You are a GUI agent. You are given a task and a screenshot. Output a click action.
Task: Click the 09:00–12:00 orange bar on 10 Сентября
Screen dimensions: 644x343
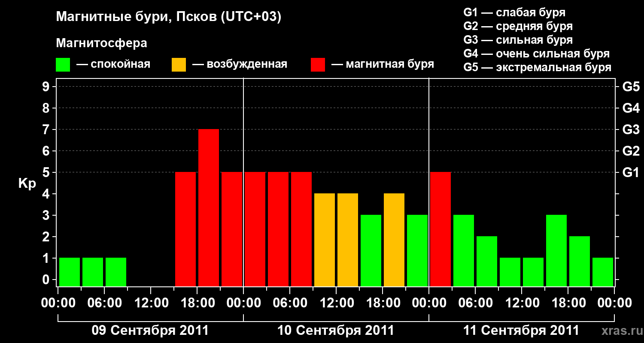[325, 240]
